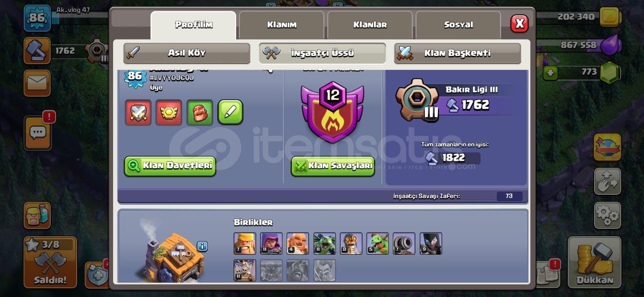Open the Dükkan shop button

click(x=594, y=262)
